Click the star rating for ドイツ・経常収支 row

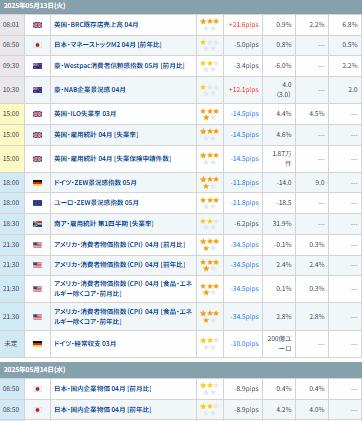(x=209, y=344)
